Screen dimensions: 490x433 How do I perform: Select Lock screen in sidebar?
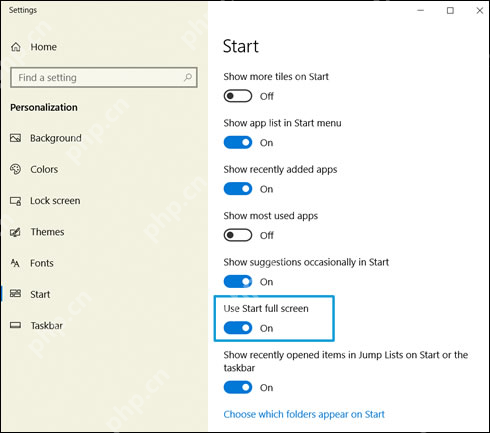click(55, 201)
